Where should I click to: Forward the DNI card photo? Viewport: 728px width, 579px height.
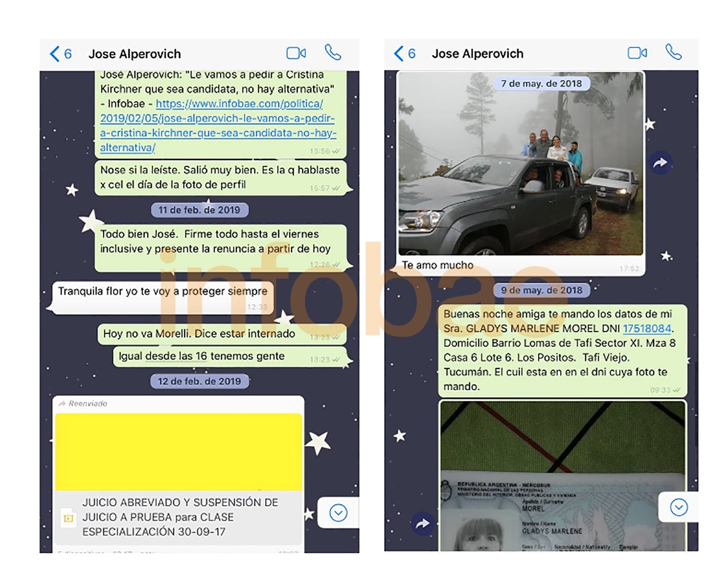click(x=422, y=524)
